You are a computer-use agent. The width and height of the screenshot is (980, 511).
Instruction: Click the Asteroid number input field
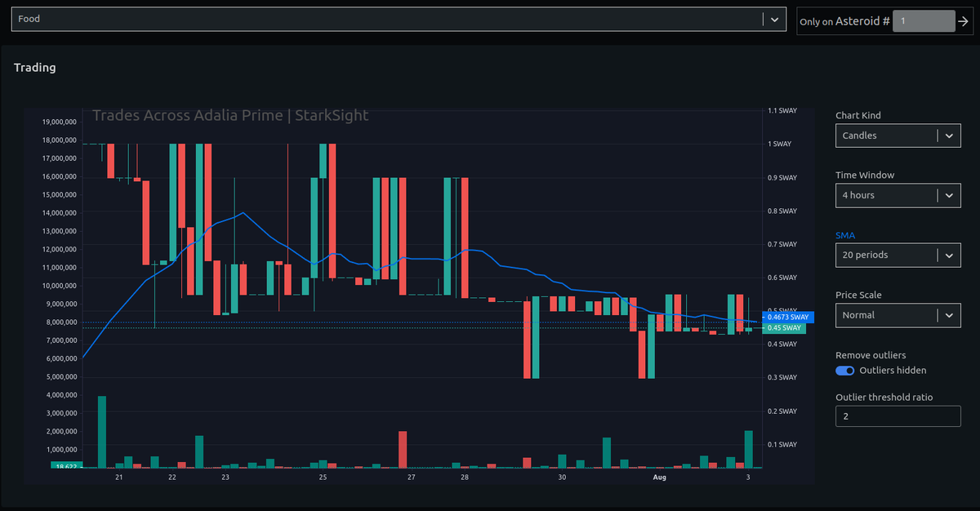tap(924, 21)
